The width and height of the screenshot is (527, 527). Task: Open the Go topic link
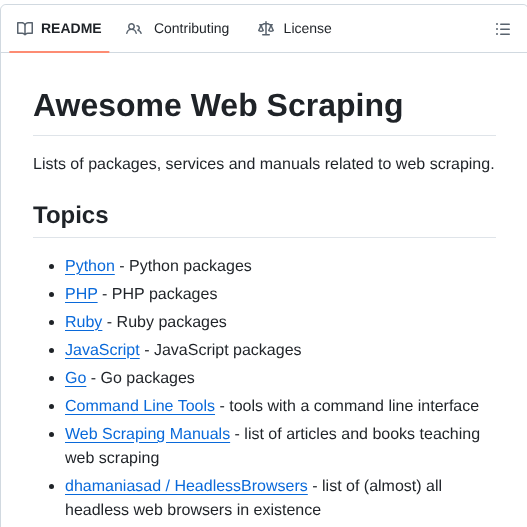(x=76, y=378)
